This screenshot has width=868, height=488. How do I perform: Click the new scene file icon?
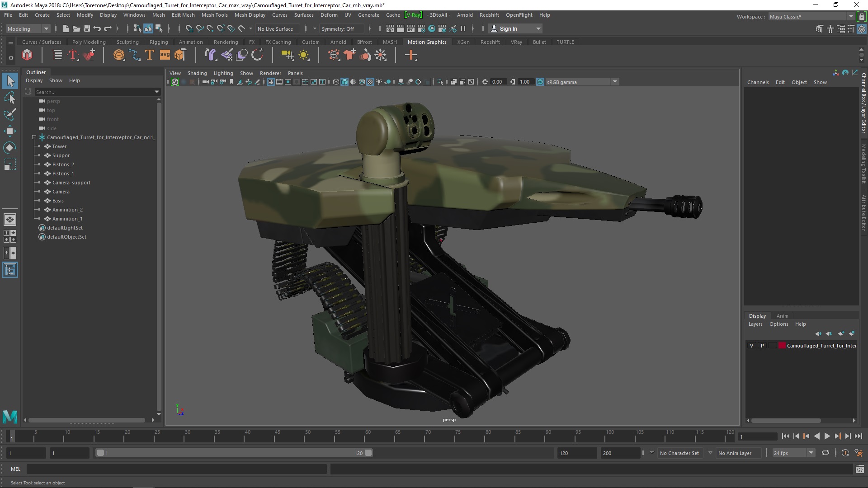[66, 28]
